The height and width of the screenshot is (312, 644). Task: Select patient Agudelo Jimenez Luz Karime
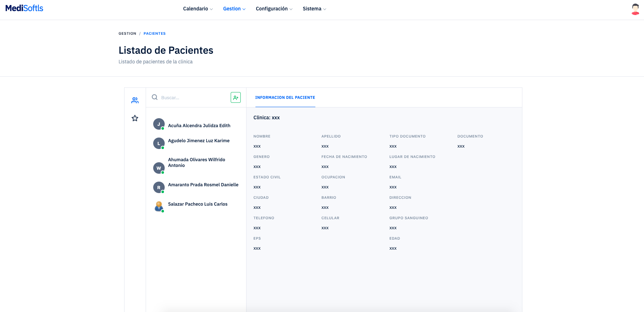[199, 141]
